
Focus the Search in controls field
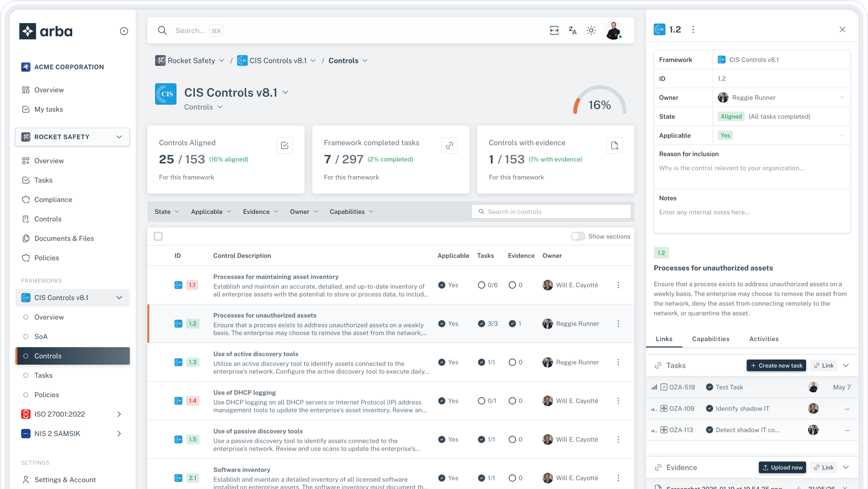click(x=551, y=212)
